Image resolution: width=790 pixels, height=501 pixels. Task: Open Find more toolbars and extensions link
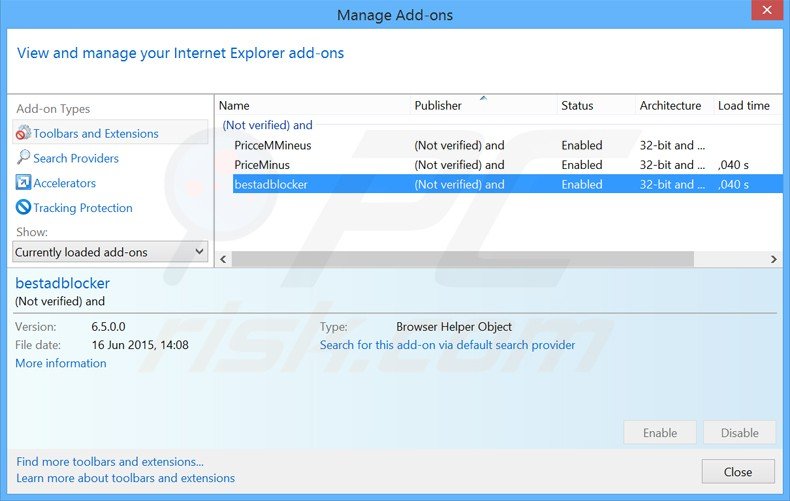coord(110,462)
